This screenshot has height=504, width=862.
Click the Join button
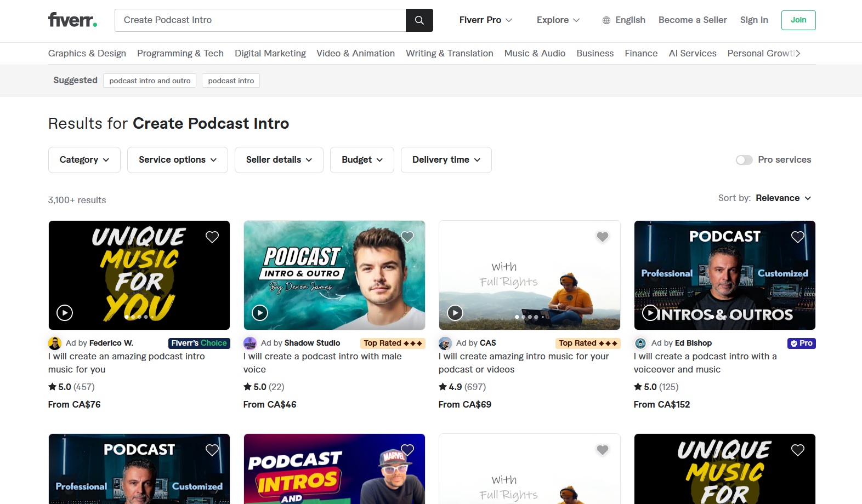[798, 20]
